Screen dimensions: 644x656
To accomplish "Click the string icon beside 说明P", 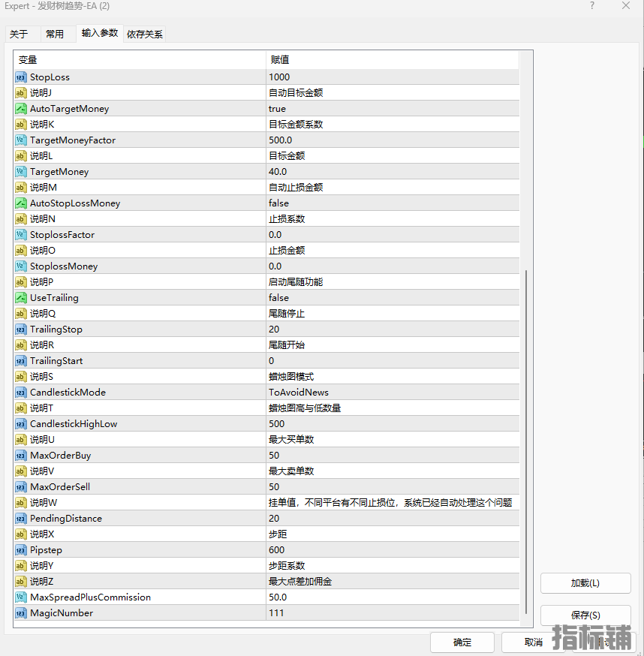I will tap(21, 282).
